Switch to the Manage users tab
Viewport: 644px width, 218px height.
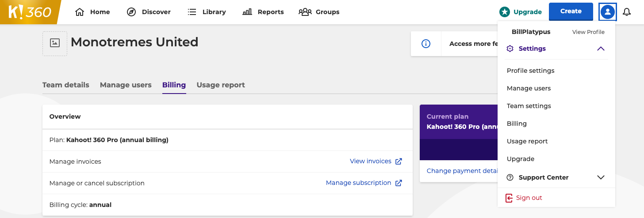coord(126,85)
